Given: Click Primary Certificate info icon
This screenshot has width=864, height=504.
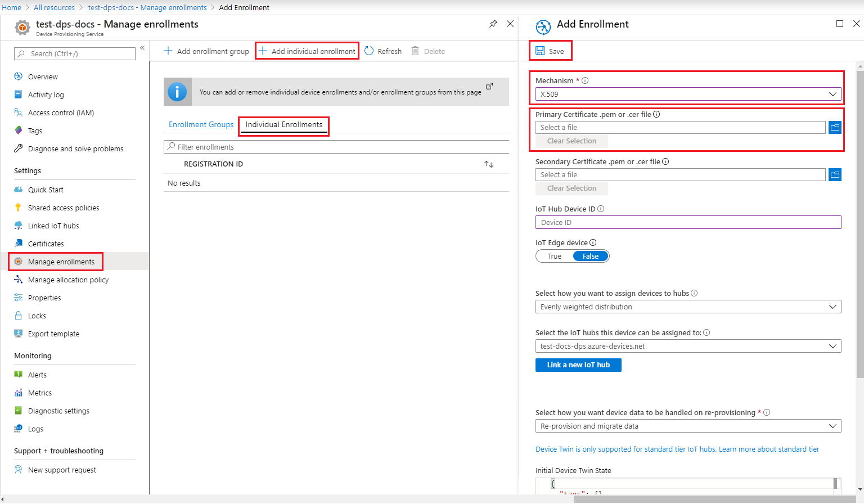Looking at the screenshot, I should [x=656, y=114].
